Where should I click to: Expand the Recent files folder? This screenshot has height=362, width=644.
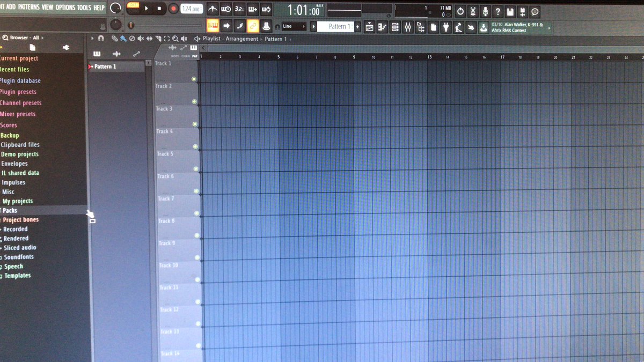coord(14,70)
